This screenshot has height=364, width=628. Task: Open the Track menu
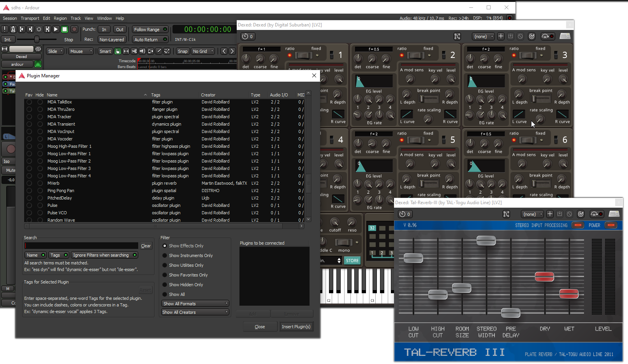pos(76,18)
